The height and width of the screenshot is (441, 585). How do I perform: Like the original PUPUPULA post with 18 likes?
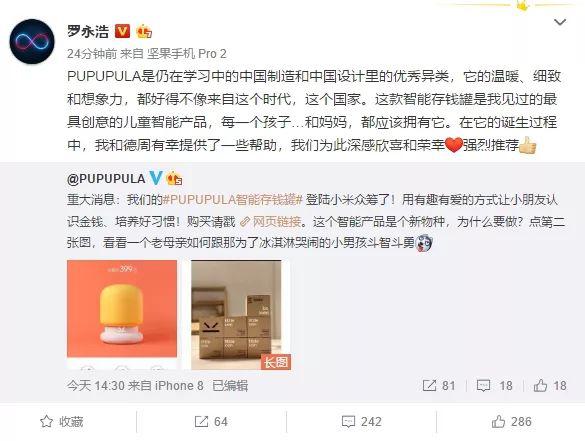(550, 385)
